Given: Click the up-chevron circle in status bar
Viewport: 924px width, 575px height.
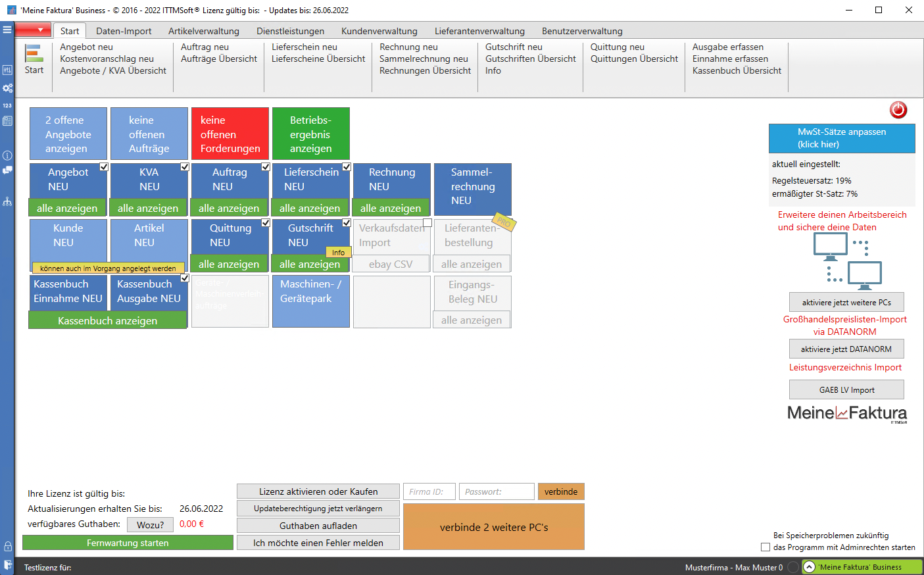Looking at the screenshot, I should (x=810, y=567).
